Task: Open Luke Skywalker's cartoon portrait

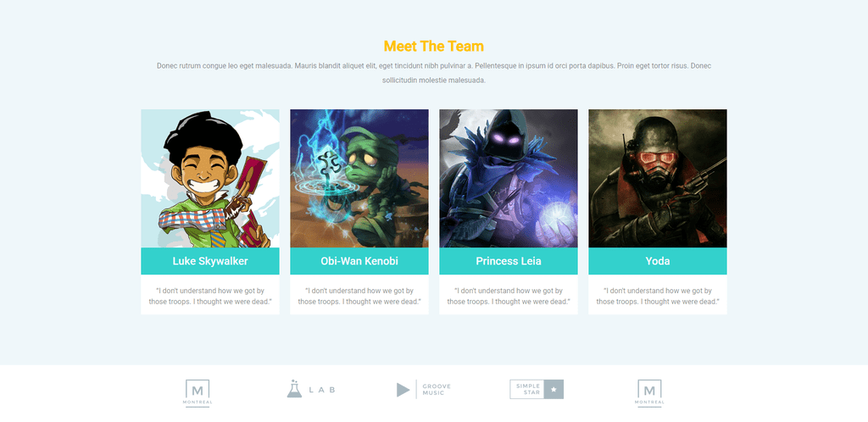Action: (x=210, y=178)
